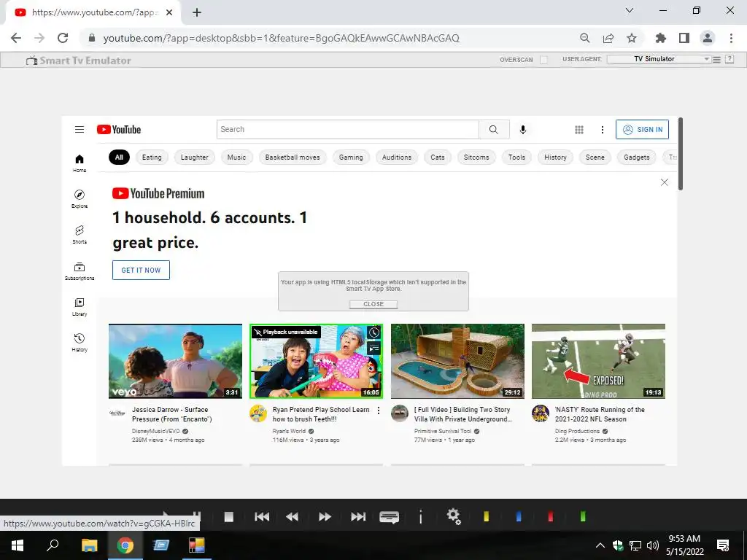
Task: Click Chrome reload page button
Action: pyautogui.click(x=63, y=38)
